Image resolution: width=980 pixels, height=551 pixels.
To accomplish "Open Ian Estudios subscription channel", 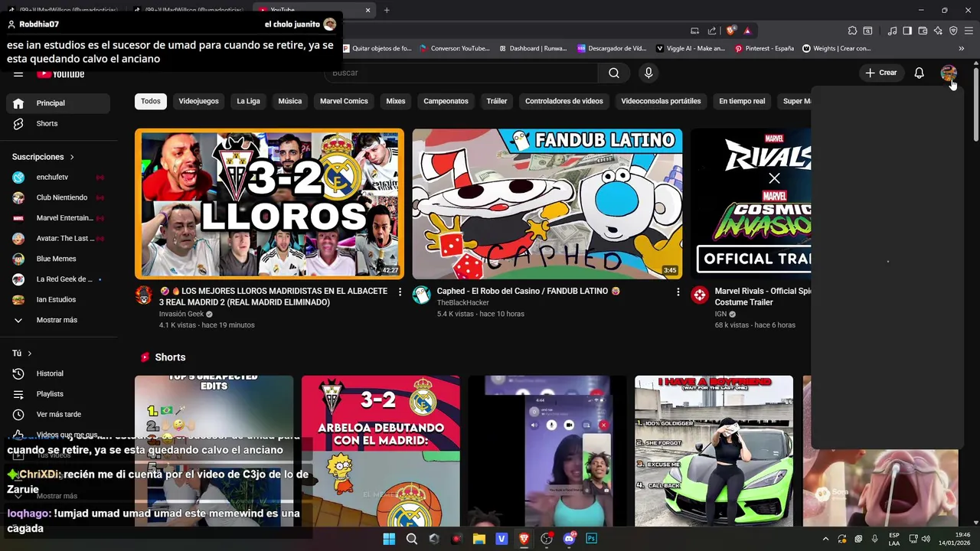I will coord(58,299).
